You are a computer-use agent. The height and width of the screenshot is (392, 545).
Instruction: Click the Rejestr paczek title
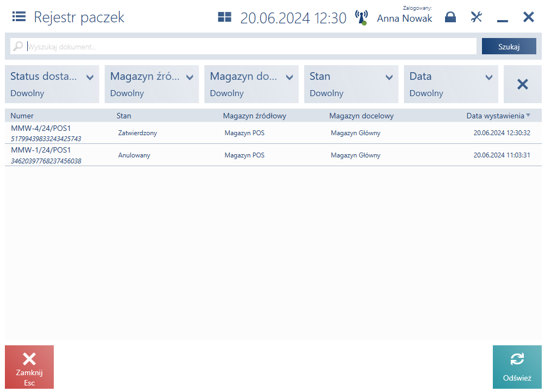click(79, 17)
